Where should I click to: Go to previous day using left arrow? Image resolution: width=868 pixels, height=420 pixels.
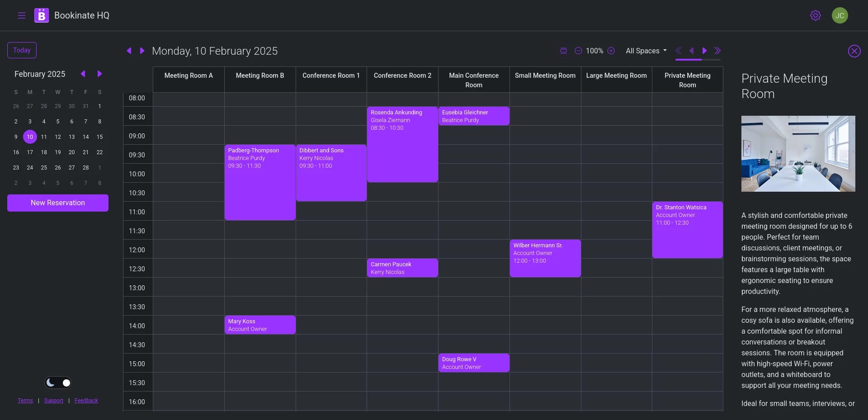(x=129, y=51)
